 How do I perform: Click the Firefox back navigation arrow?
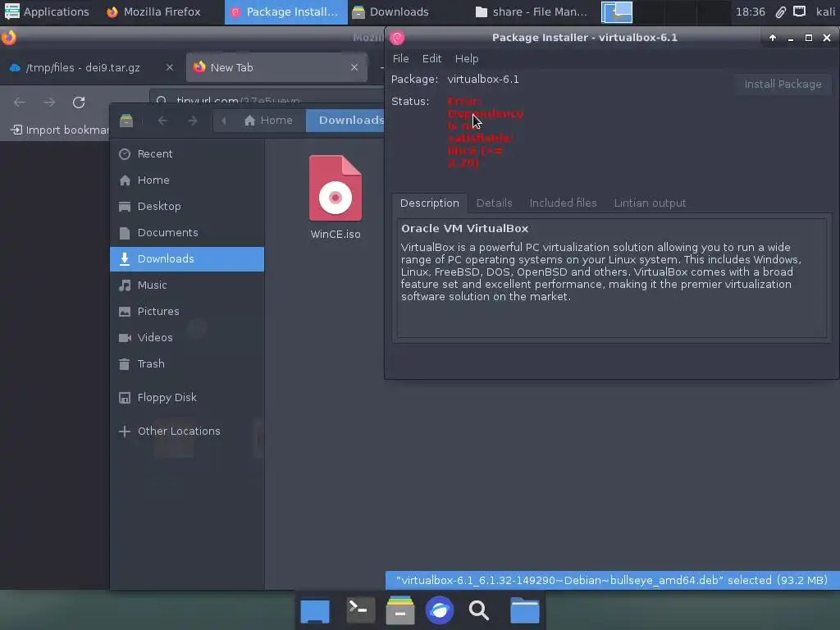[20, 103]
